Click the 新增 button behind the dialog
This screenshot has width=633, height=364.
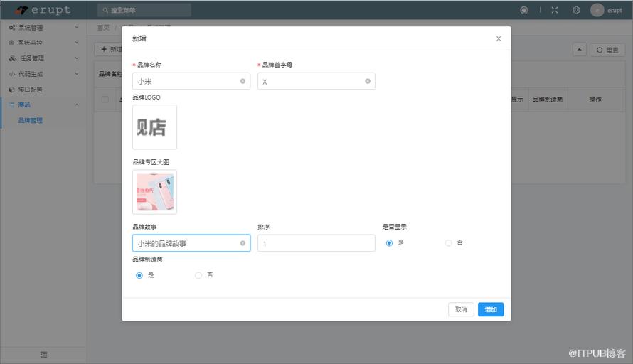[109, 49]
